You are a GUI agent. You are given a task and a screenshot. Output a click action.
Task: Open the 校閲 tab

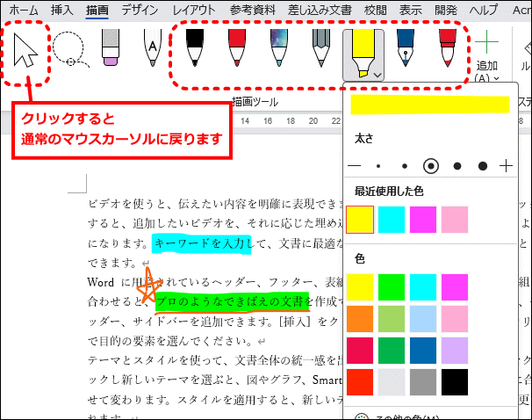point(375,11)
